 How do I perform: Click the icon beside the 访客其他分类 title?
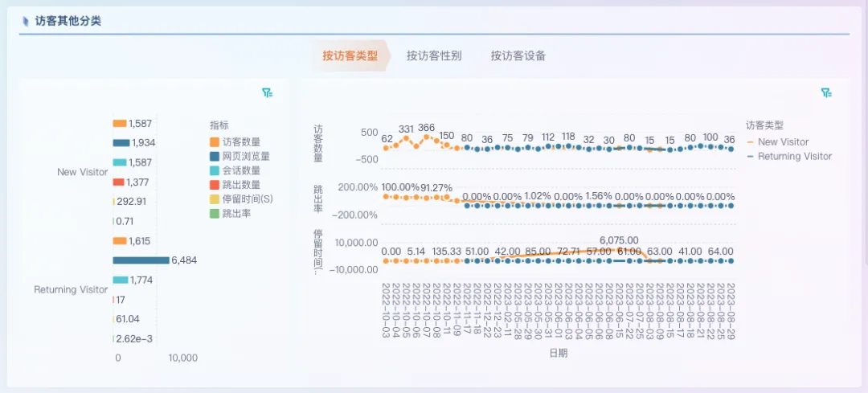pos(26,22)
